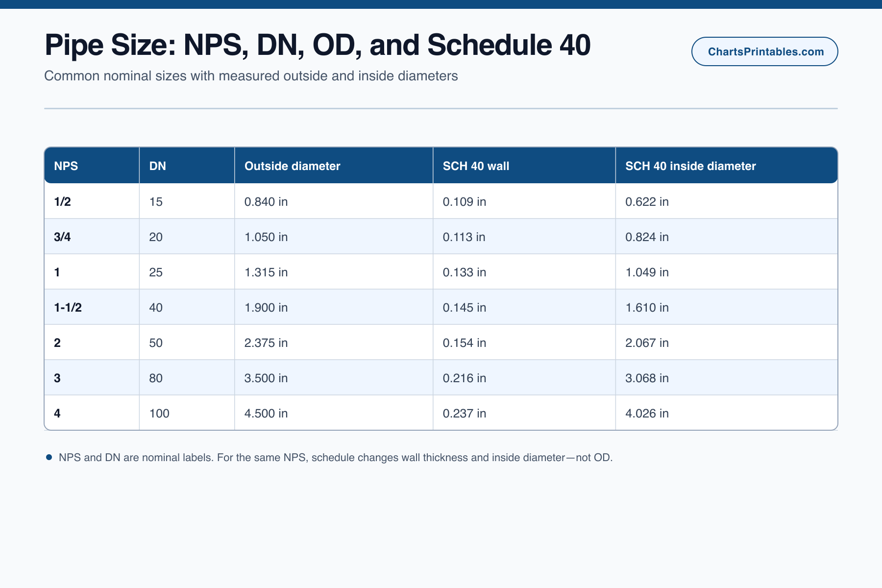This screenshot has height=588, width=882.
Task: Click wall thickness 0.113 in
Action: (524, 237)
